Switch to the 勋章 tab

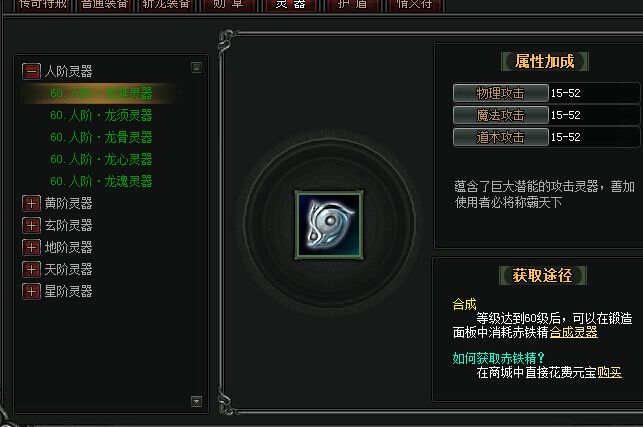coord(228,5)
